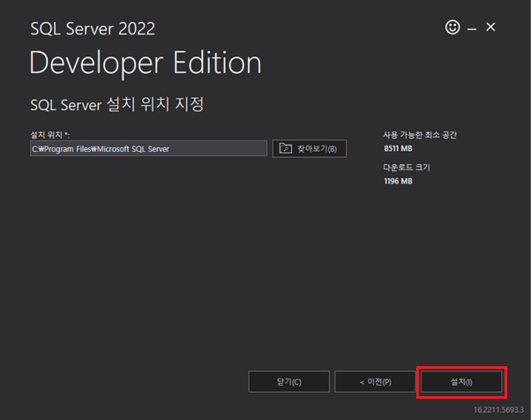Click the 사용 가능한 최소 공간 label

point(420,135)
